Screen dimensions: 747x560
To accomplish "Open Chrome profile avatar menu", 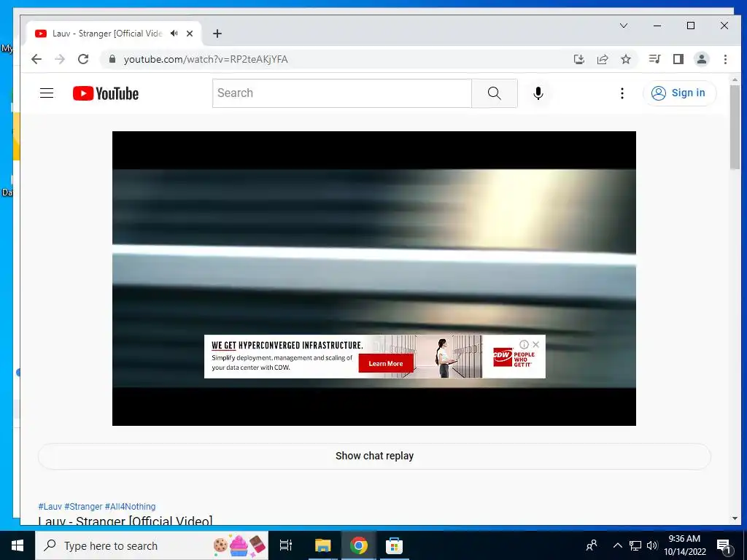I will click(702, 59).
